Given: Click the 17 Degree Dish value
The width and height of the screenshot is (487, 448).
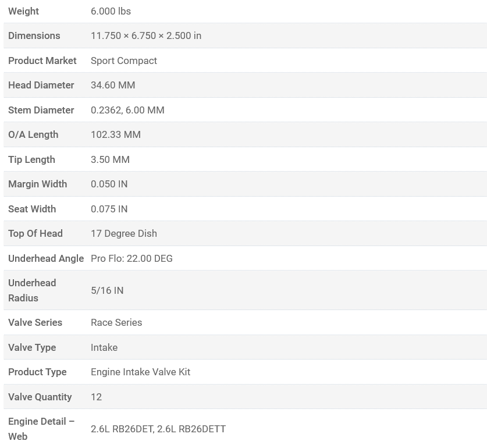Looking at the screenshot, I should [x=124, y=233].
